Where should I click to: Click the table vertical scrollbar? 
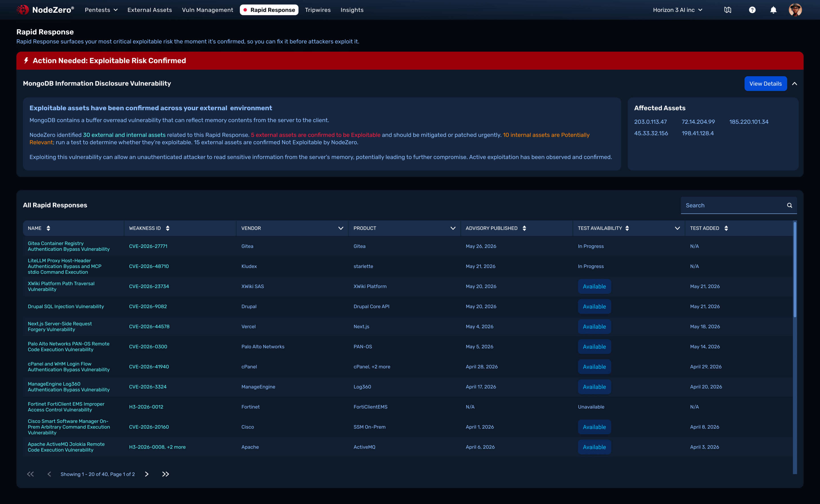(795, 269)
